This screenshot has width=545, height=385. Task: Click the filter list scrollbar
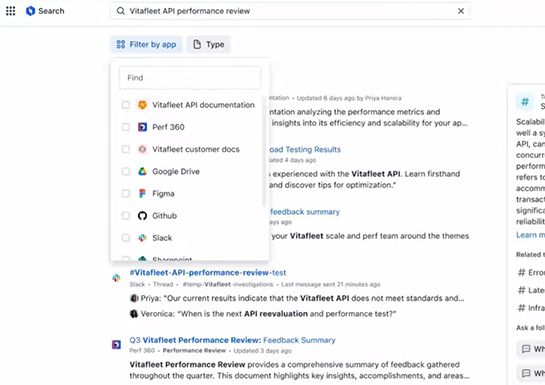(x=264, y=151)
